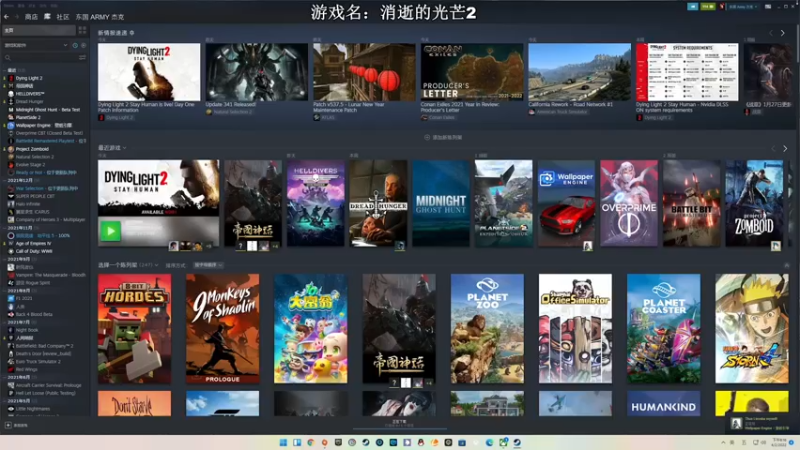Open the downloads status at bottom
Image resolution: width=800 pixels, height=450 pixels.
coord(399,424)
